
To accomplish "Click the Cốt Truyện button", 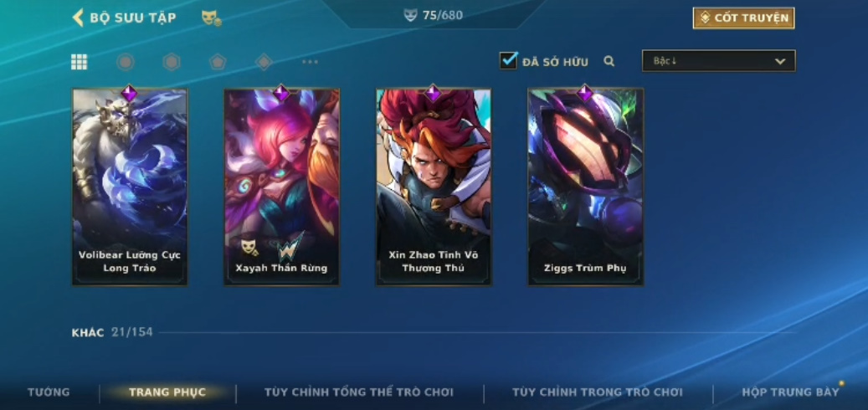I will [x=743, y=18].
